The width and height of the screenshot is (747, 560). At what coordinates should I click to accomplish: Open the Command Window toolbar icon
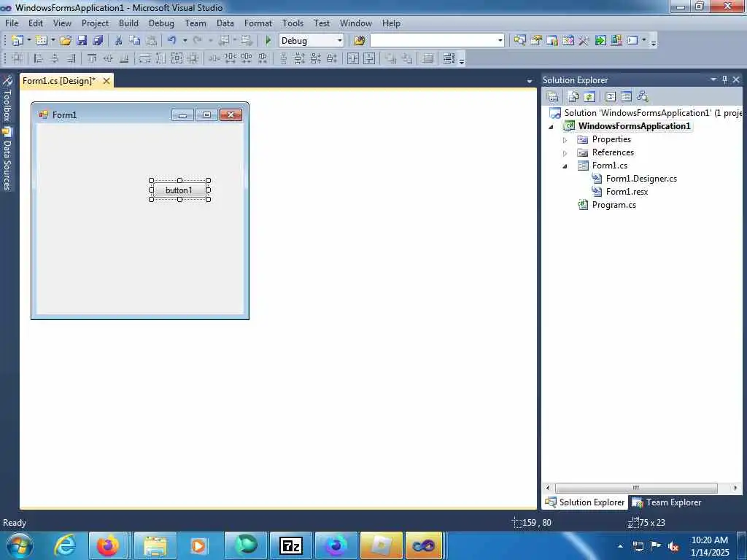[x=632, y=41]
